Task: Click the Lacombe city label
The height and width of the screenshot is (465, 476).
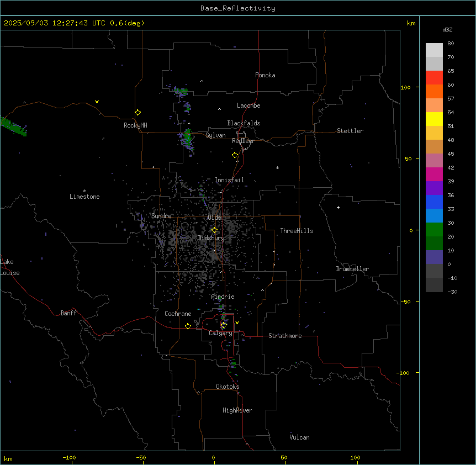Action: pos(248,105)
